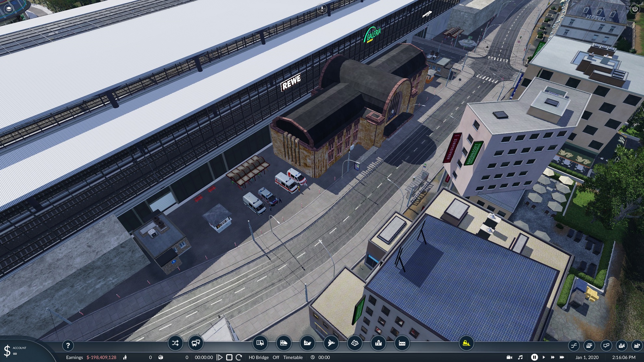
Task: Click the warning exclamation marker on station roof
Action: [x=322, y=9]
